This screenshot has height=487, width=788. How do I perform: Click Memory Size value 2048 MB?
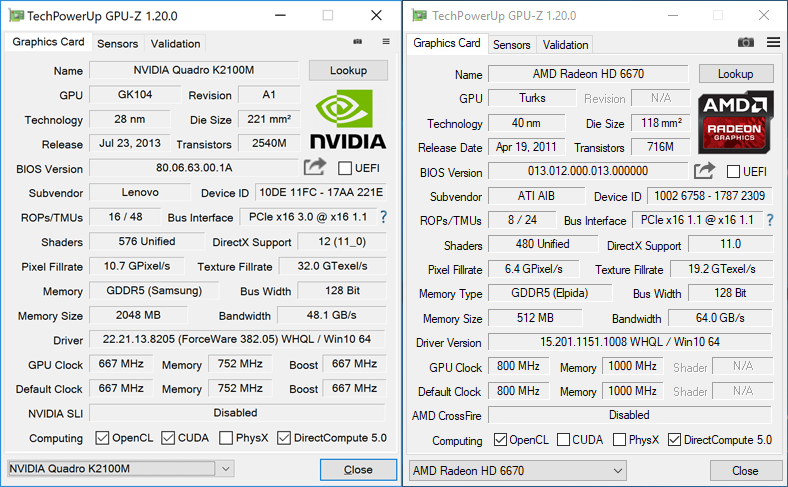click(x=138, y=315)
